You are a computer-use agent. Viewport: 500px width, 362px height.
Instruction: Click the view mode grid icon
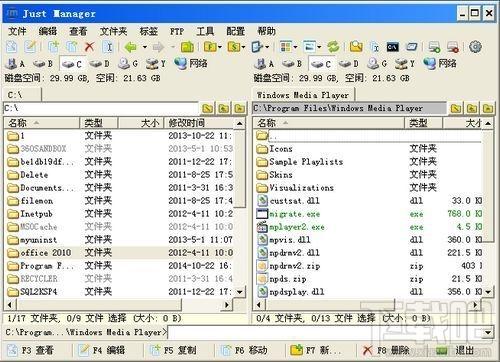tap(285, 47)
